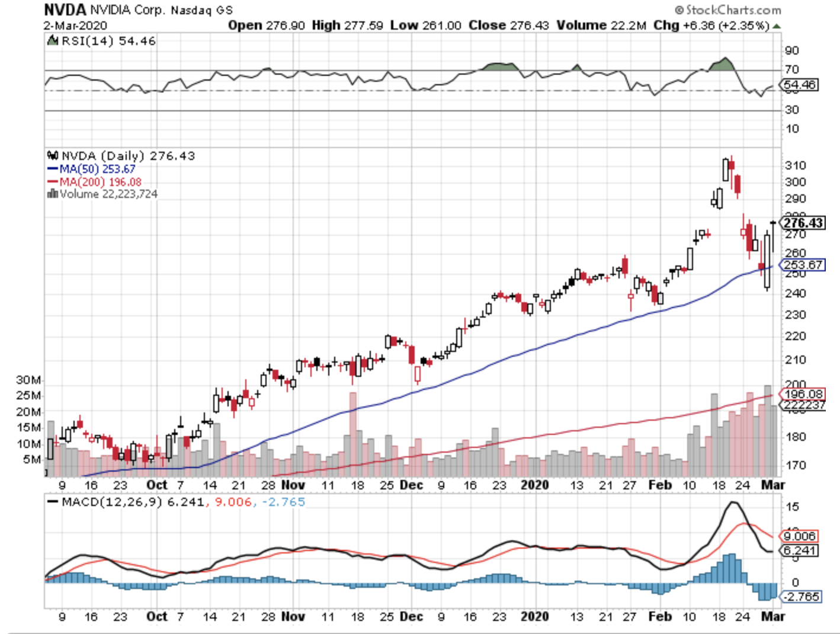Click Dec on the price panel date axis
840x634 pixels.
[x=412, y=485]
